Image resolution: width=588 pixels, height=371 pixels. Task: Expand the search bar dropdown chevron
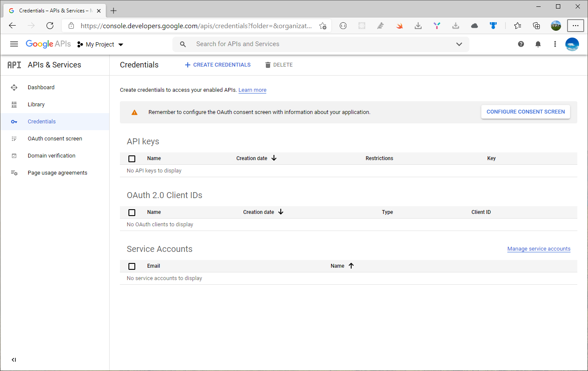[459, 44]
